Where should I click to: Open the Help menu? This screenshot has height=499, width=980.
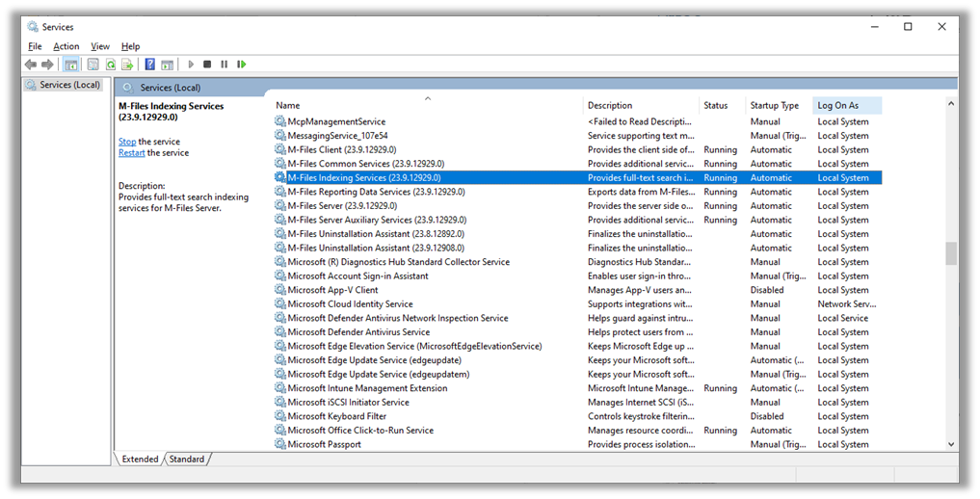tap(131, 46)
